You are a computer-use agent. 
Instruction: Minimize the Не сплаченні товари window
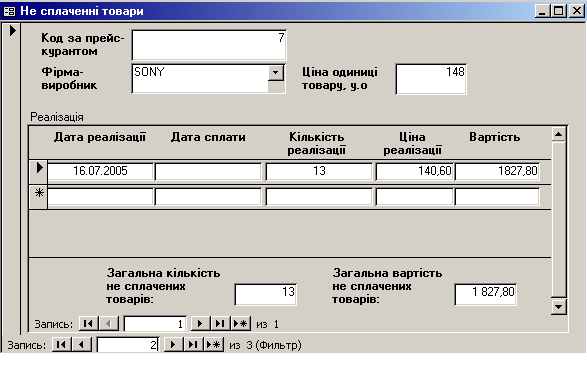click(x=542, y=11)
